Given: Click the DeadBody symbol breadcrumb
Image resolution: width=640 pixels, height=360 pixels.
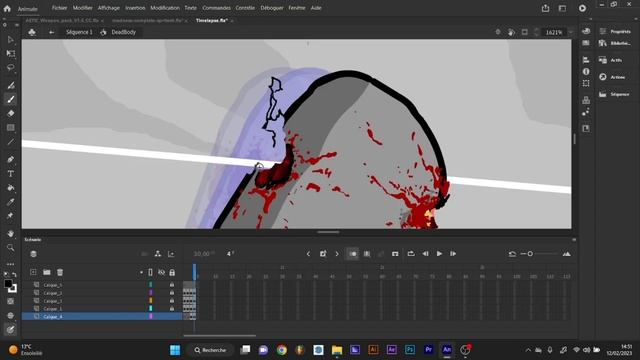Looking at the screenshot, I should pyautogui.click(x=123, y=32).
